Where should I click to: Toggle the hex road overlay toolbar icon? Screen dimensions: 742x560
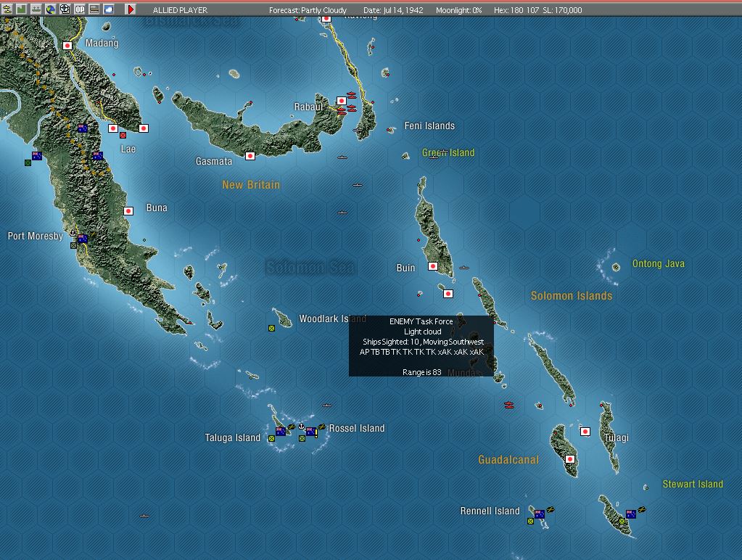(94, 9)
